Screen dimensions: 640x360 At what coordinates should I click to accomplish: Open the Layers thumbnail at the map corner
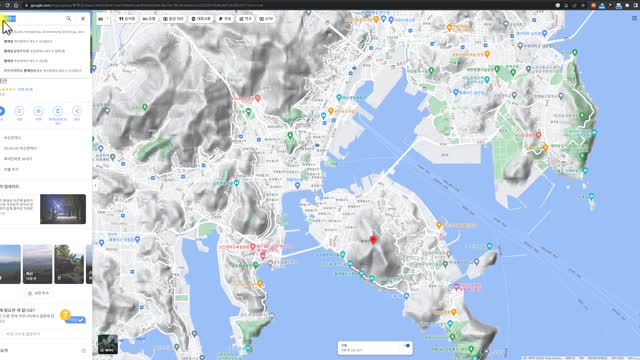tap(108, 344)
